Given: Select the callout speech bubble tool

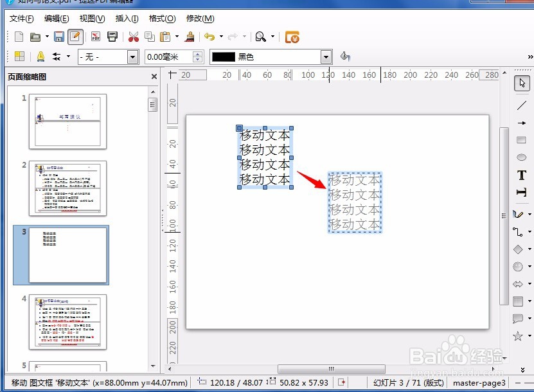Looking at the screenshot, I should (518, 319).
